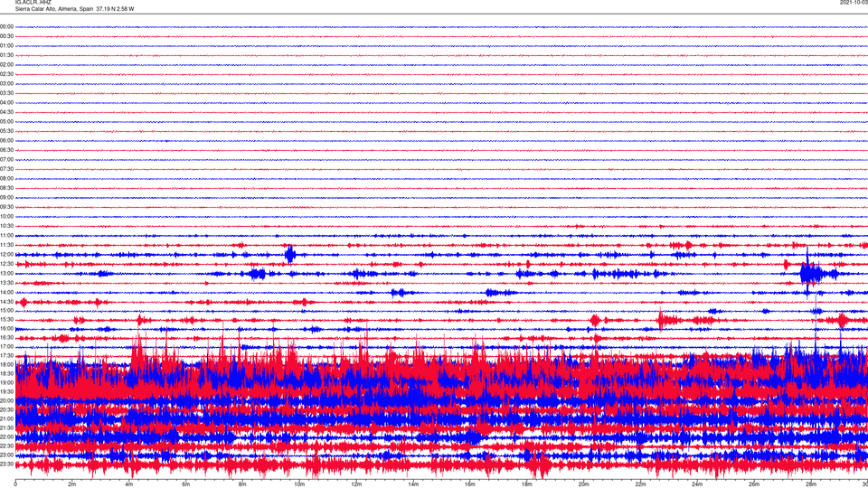Click the 26m tick on the minute axis

pyautogui.click(x=754, y=484)
